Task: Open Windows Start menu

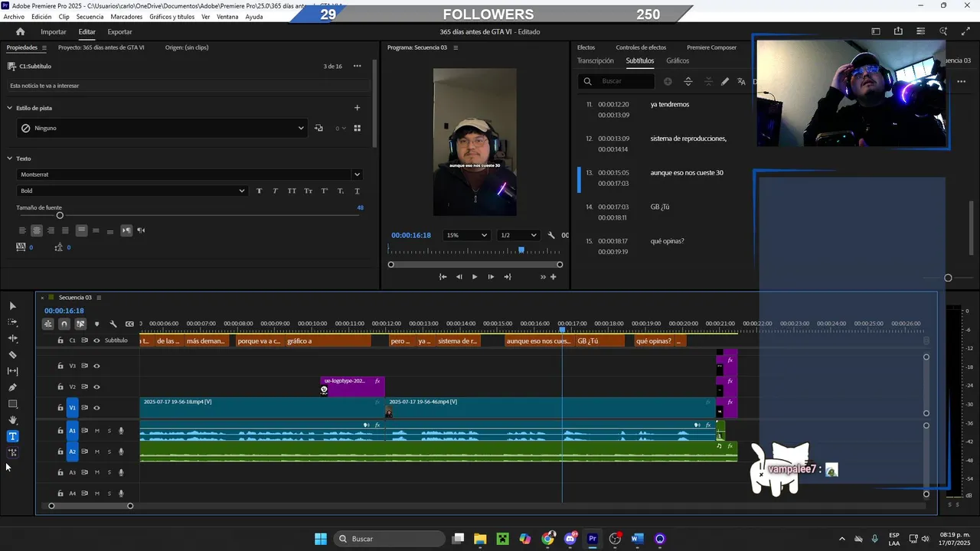Action: point(321,539)
